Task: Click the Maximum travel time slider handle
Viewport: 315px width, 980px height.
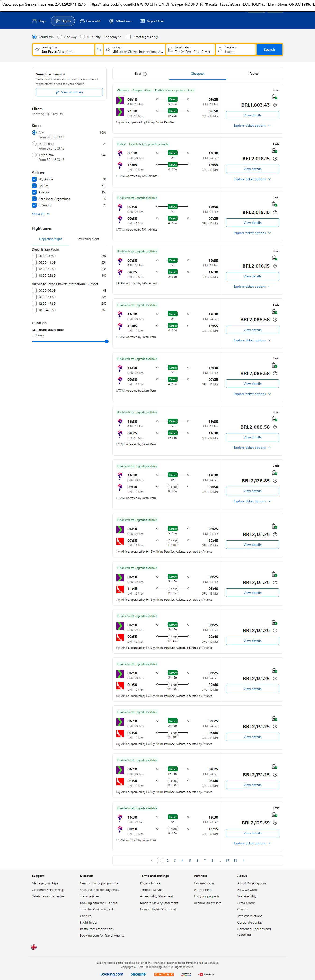Action: point(107,341)
